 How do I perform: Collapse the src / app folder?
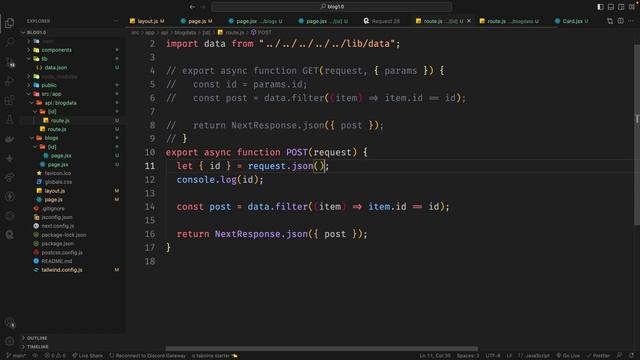click(x=73, y=94)
